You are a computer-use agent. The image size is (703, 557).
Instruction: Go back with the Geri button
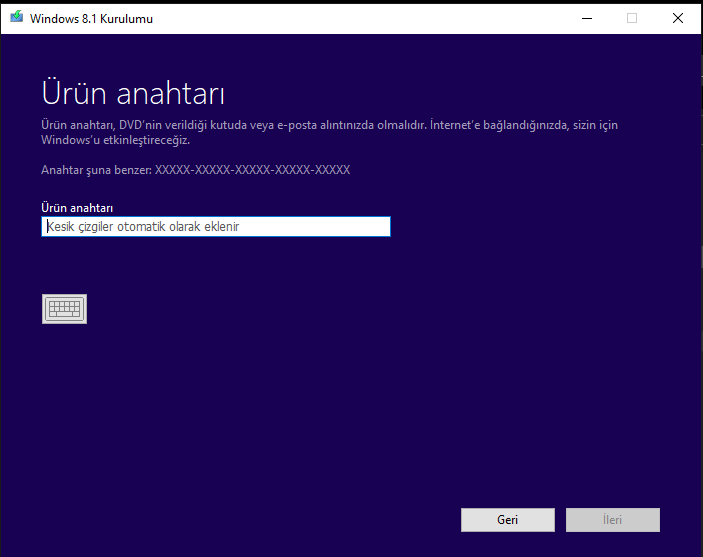508,520
